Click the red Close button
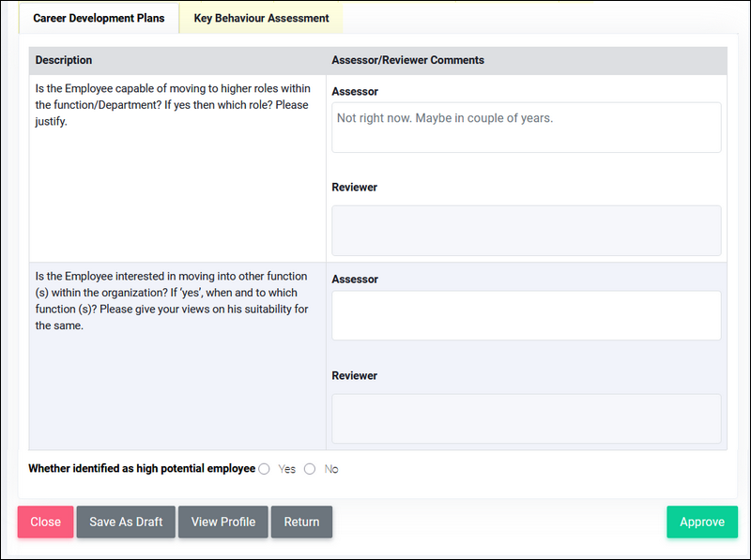Viewport: 751px width, 560px height. (45, 522)
